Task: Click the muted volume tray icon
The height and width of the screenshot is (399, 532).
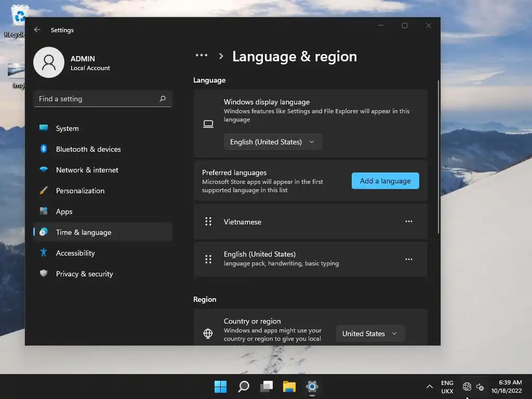Action: click(x=480, y=387)
